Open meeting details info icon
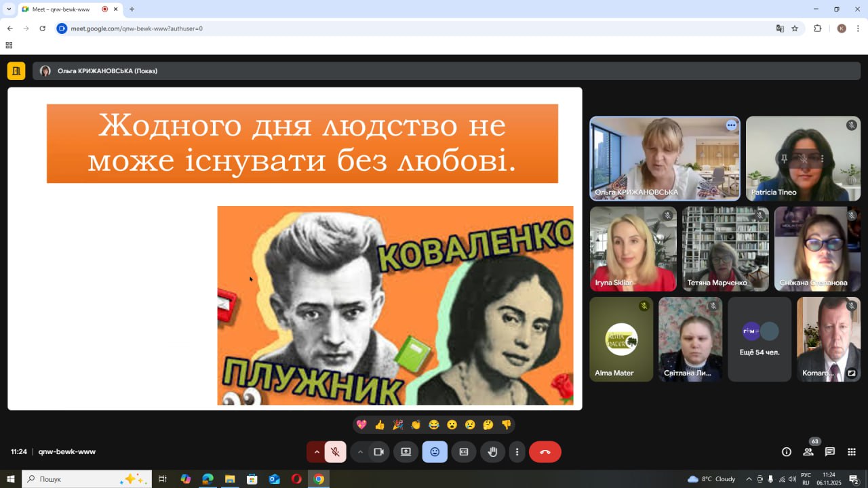This screenshot has width=868, height=488. [x=787, y=452]
